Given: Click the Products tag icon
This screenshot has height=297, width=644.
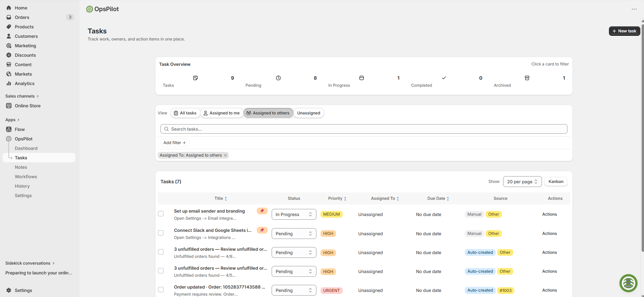Looking at the screenshot, I should (x=9, y=27).
